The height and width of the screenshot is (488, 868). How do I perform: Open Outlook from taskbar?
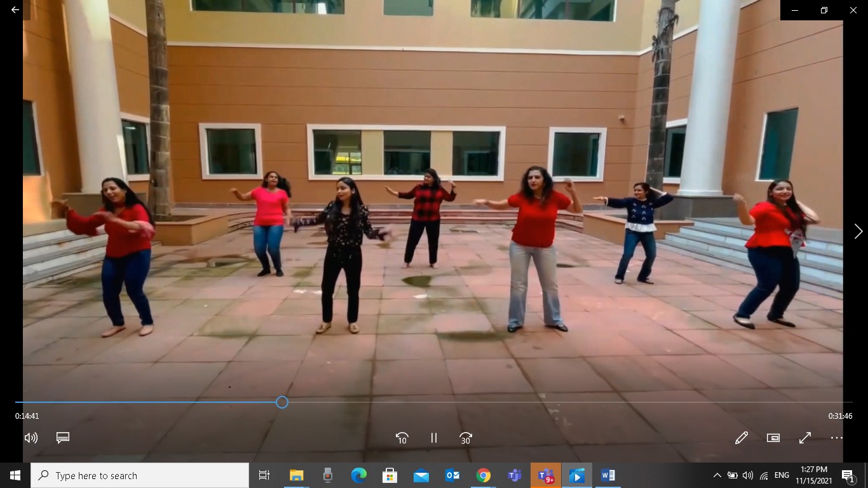452,475
